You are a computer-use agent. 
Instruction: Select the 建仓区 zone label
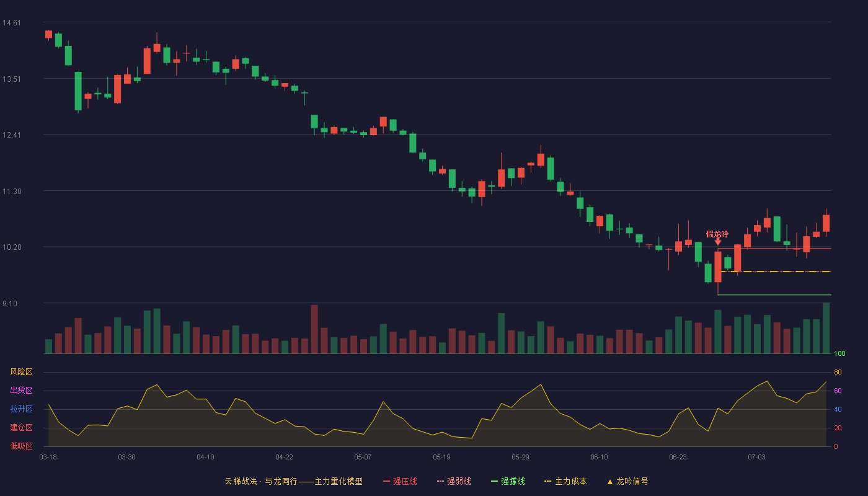click(x=21, y=428)
